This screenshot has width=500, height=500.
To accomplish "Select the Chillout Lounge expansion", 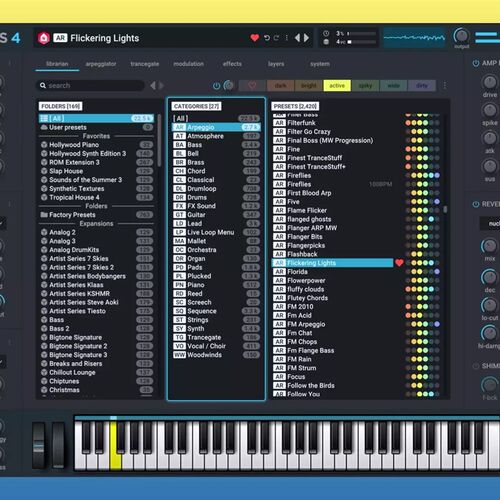I will (x=96, y=372).
